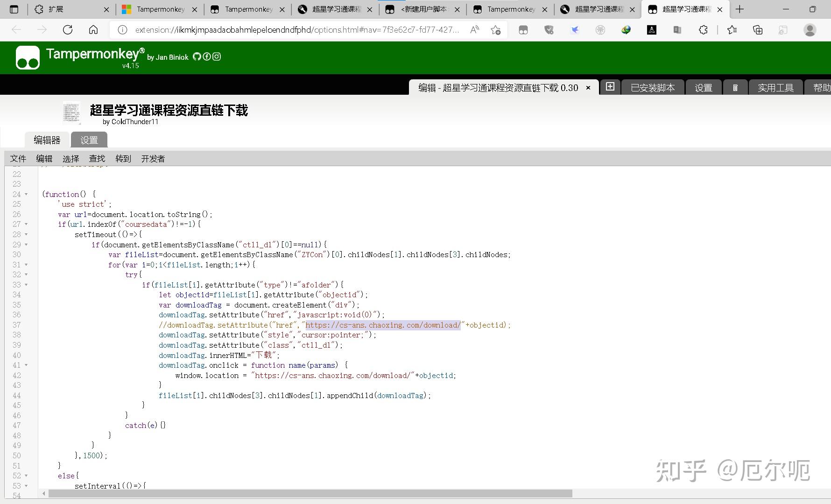Open the trash bin tab

[735, 87]
